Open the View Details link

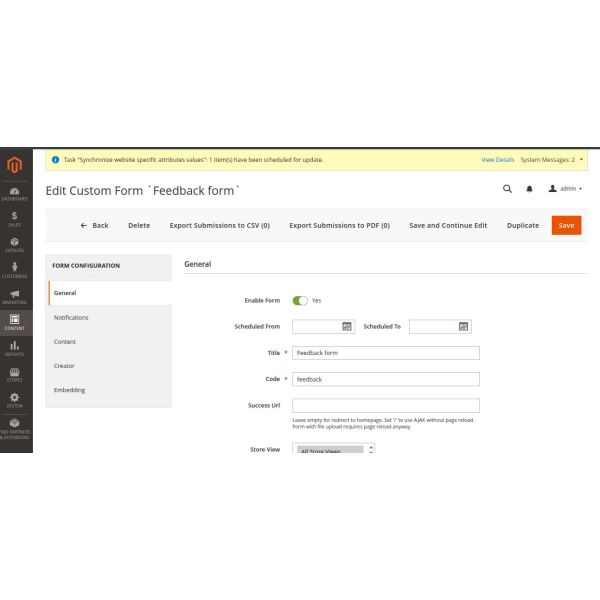[x=497, y=159]
